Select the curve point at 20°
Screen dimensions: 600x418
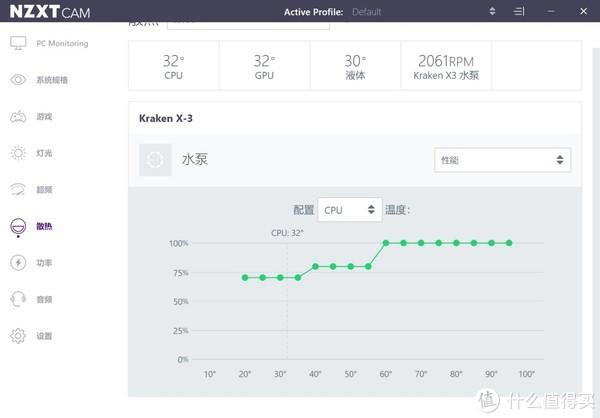coord(245,278)
